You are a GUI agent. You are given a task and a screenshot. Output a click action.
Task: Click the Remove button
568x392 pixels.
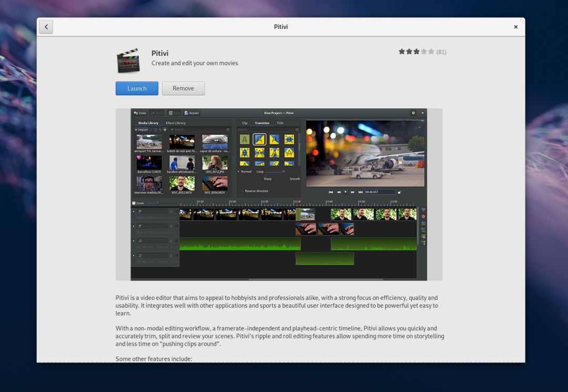184,88
